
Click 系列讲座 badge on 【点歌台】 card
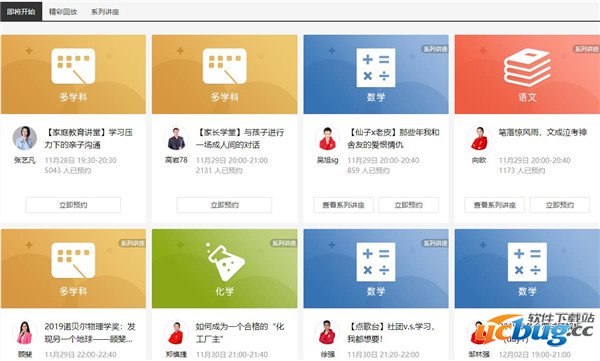point(435,243)
